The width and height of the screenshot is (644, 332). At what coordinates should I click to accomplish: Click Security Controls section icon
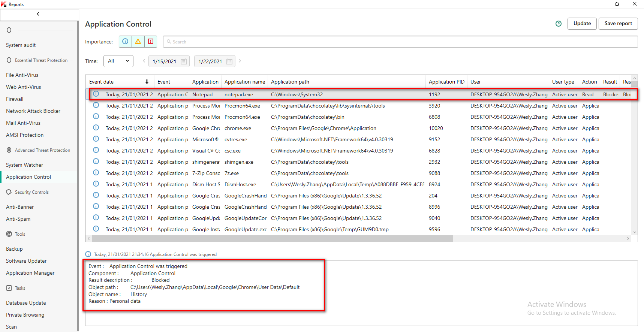[9, 192]
